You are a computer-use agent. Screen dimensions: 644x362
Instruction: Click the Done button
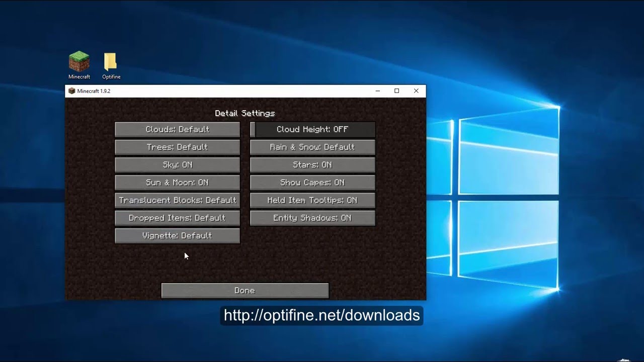click(x=245, y=291)
